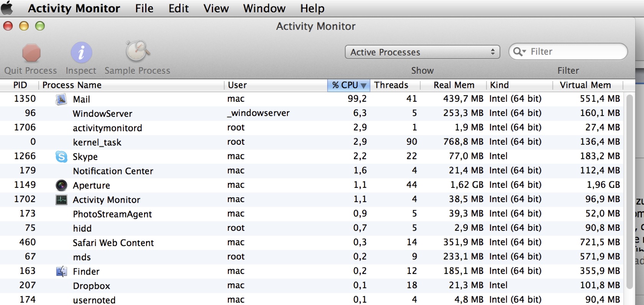Click the Quit Process stop-sign icon
644x305 pixels.
pyautogui.click(x=31, y=53)
